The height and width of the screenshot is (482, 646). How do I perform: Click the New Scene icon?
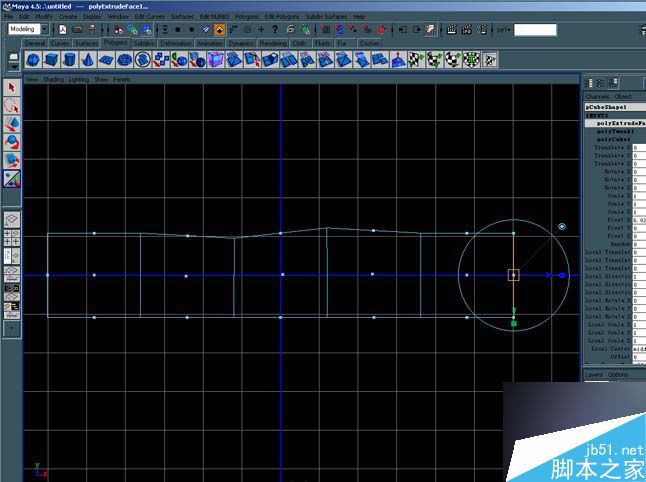63,29
